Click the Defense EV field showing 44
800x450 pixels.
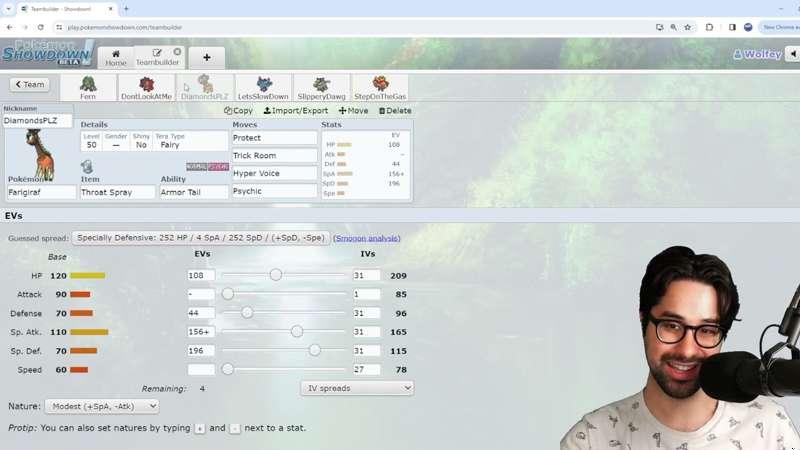click(201, 313)
